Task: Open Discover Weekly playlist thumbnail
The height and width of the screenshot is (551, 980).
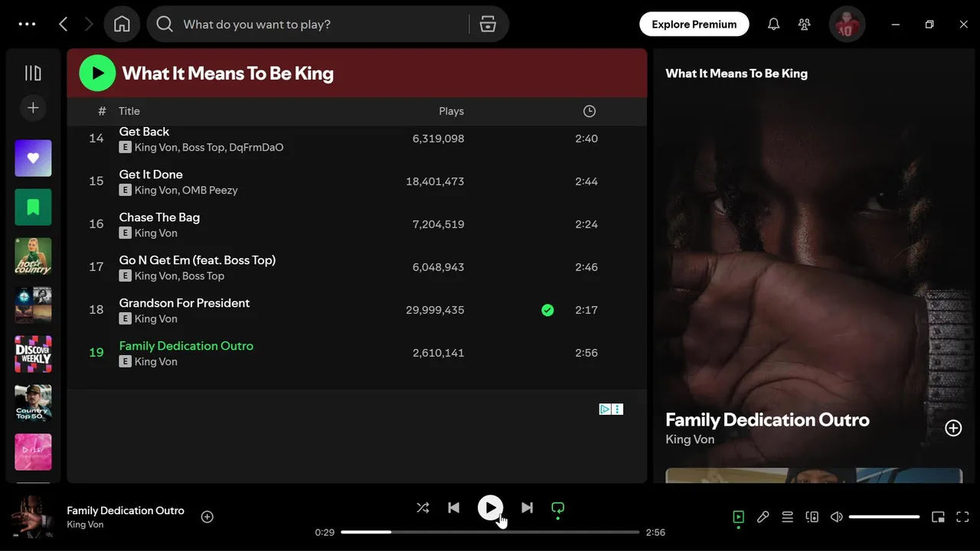Action: pyautogui.click(x=33, y=354)
